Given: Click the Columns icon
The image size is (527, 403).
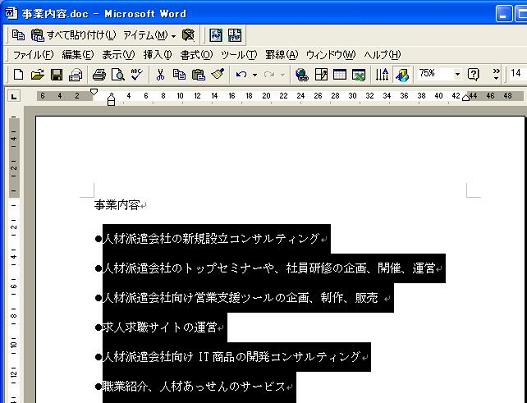Looking at the screenshot, I should tap(382, 74).
